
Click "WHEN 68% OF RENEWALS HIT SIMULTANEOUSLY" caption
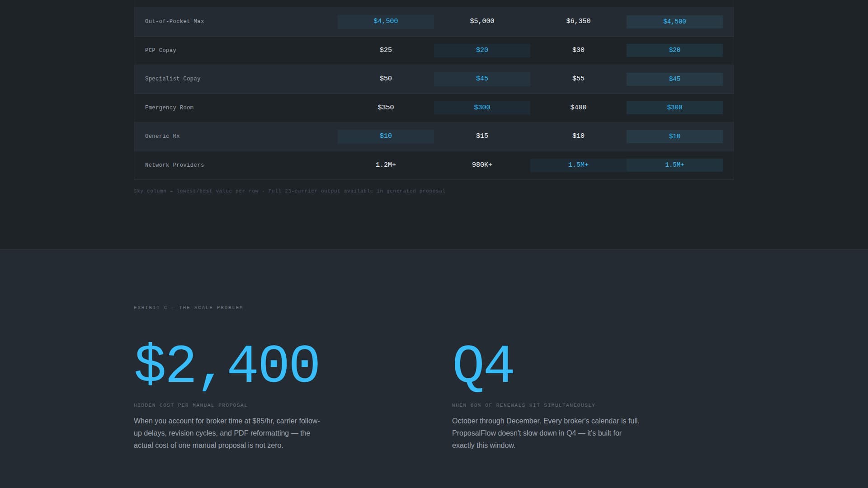pos(524,405)
